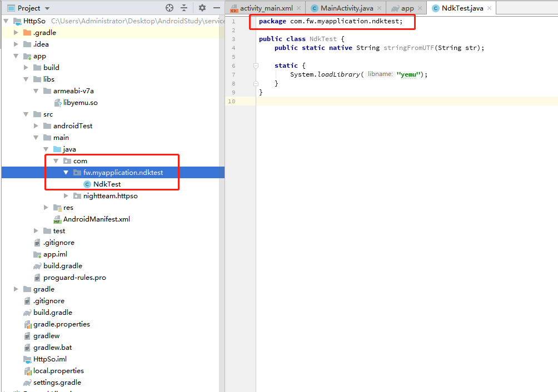Collapse the app module node
The width and height of the screenshot is (558, 392).
point(16,56)
